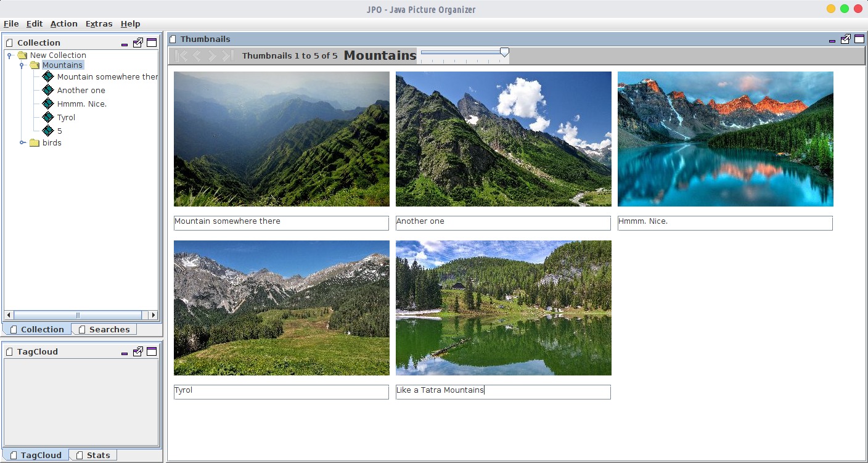Click picture icon beside 'Hmmm. Nice.' node

(48, 104)
